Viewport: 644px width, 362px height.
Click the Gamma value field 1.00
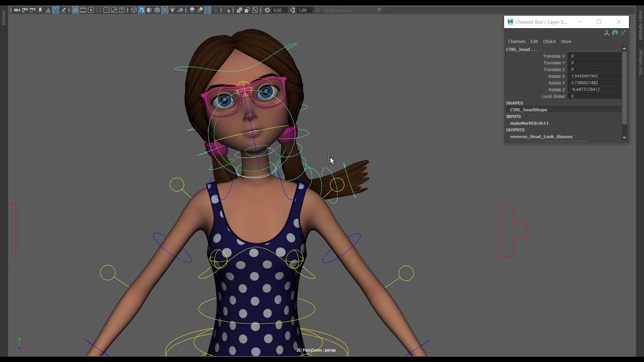coord(304,10)
